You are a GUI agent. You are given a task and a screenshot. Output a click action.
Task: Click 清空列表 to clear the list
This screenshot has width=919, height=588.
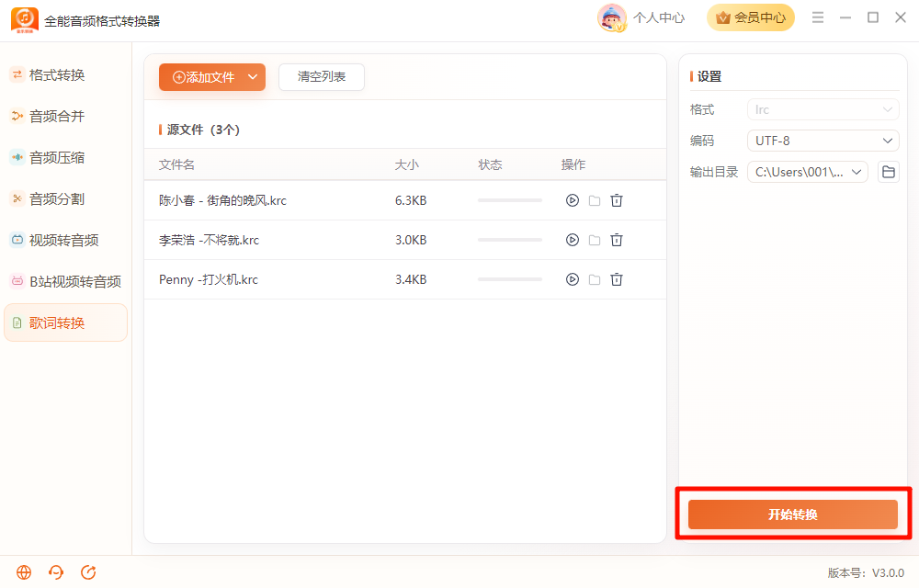point(322,77)
